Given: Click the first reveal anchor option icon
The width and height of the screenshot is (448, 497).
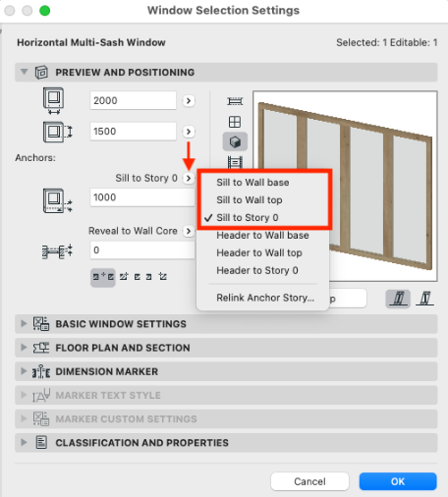Looking at the screenshot, I should (x=103, y=277).
